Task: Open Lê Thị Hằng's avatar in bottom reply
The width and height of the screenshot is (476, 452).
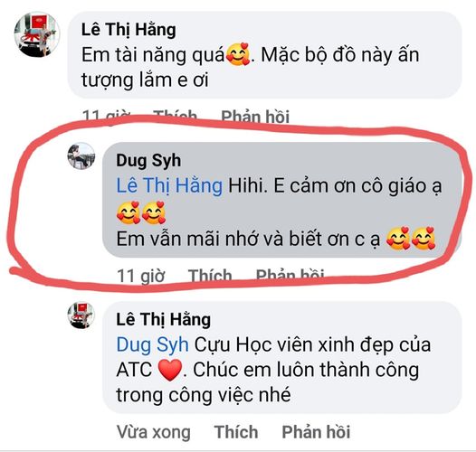Action: coord(81,315)
